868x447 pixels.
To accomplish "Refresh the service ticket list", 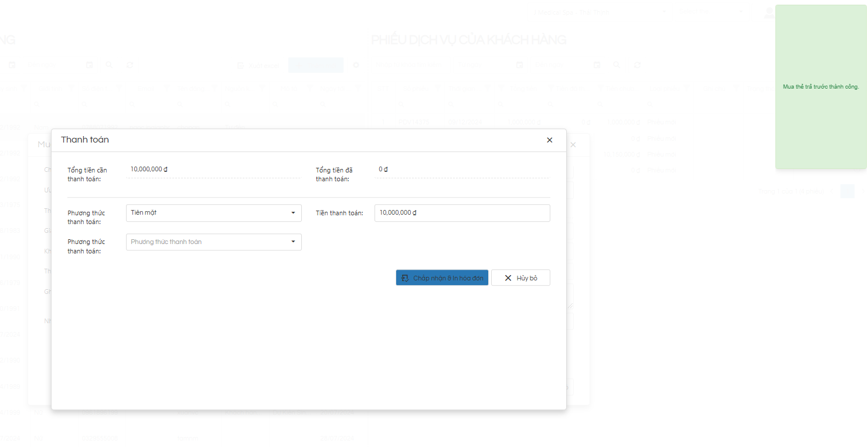I will point(638,65).
